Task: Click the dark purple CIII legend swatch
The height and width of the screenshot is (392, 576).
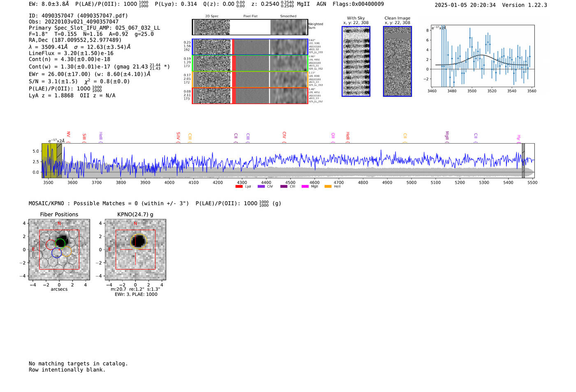Action: 283,186
